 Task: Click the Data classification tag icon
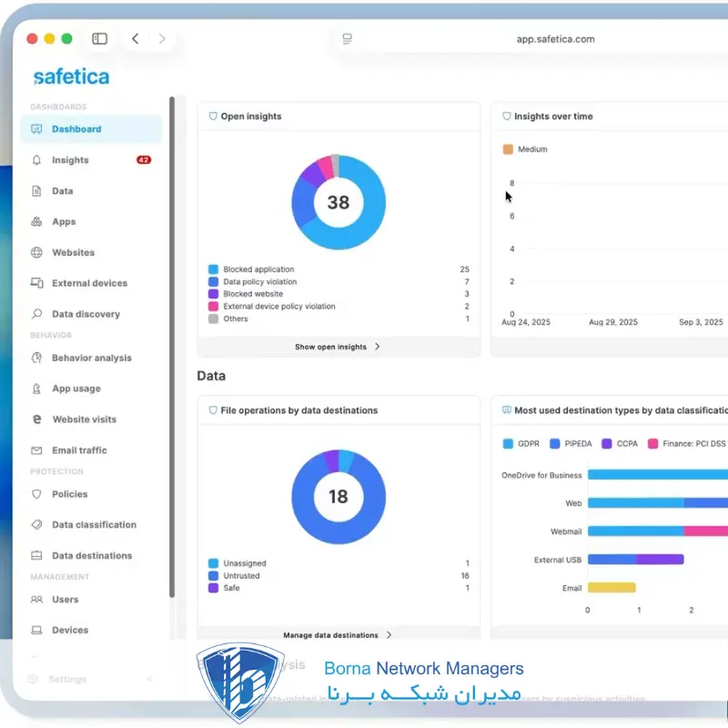(36, 525)
